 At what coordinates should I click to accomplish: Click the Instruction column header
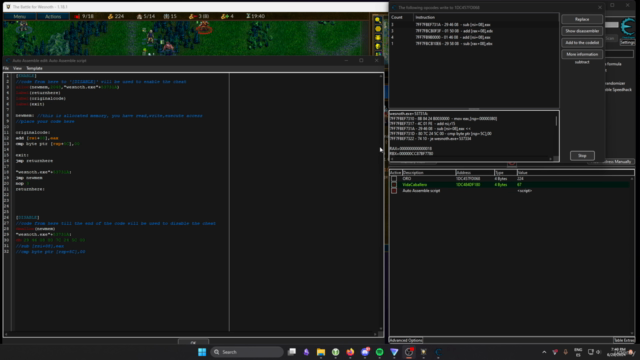tap(486, 17)
